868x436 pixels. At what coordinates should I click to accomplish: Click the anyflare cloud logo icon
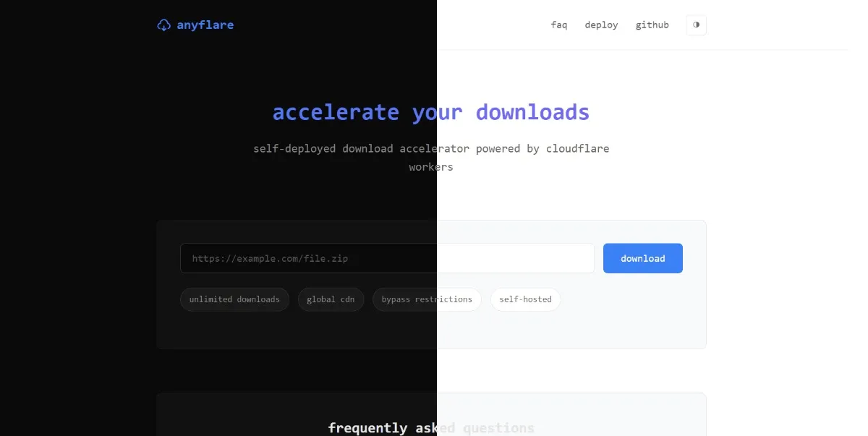(163, 25)
